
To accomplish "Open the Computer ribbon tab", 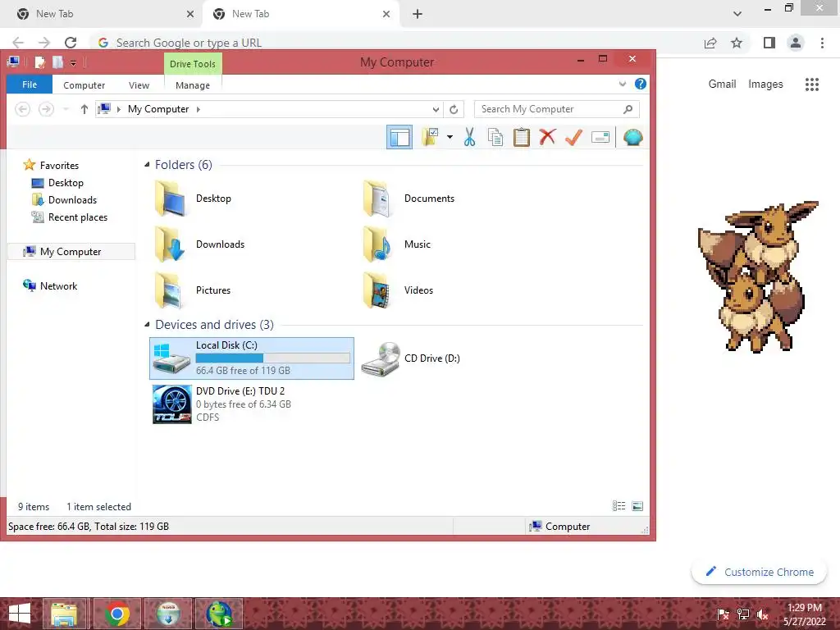I will 84,85.
